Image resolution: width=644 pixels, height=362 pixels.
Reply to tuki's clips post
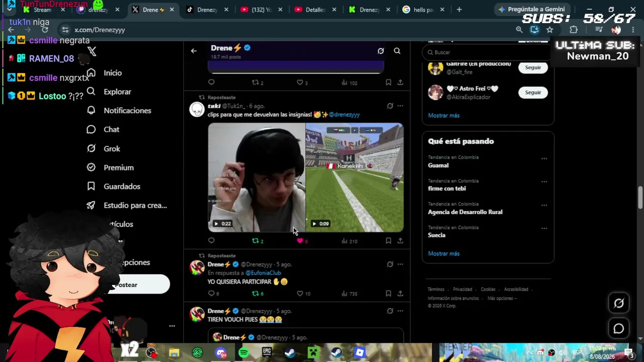(x=211, y=241)
